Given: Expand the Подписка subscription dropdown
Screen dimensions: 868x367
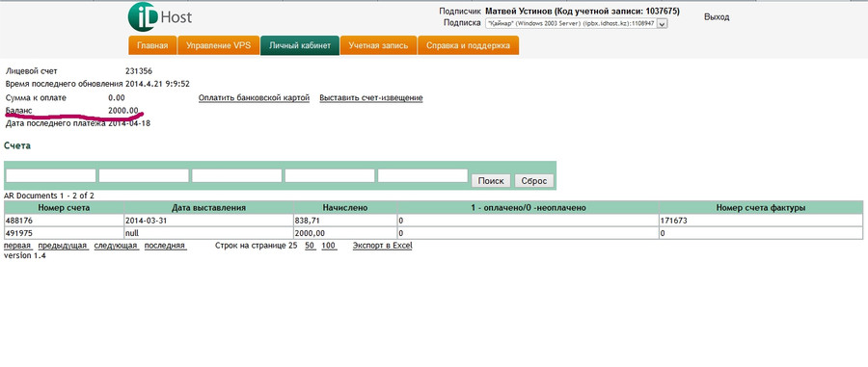Looking at the screenshot, I should 577,24.
